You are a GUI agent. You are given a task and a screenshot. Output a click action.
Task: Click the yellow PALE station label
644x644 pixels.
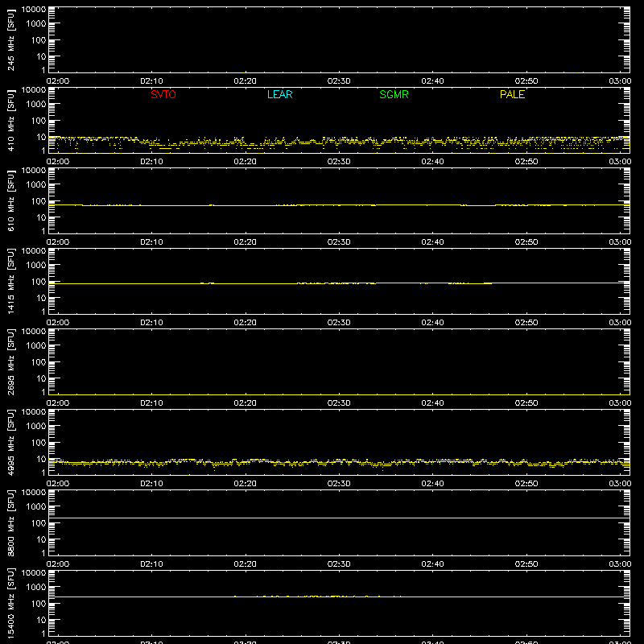click(x=512, y=94)
